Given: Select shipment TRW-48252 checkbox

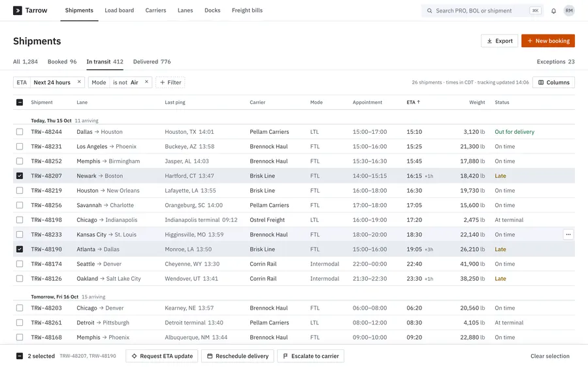Looking at the screenshot, I should [x=20, y=161].
